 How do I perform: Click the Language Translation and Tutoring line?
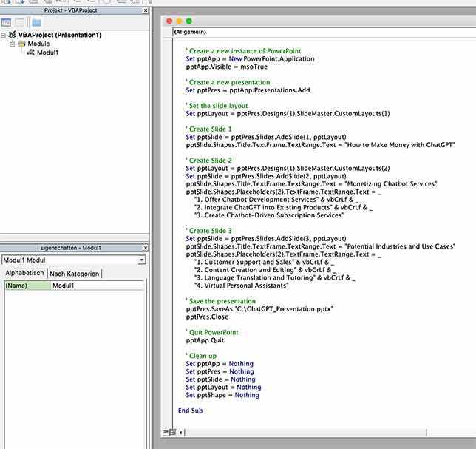click(275, 278)
